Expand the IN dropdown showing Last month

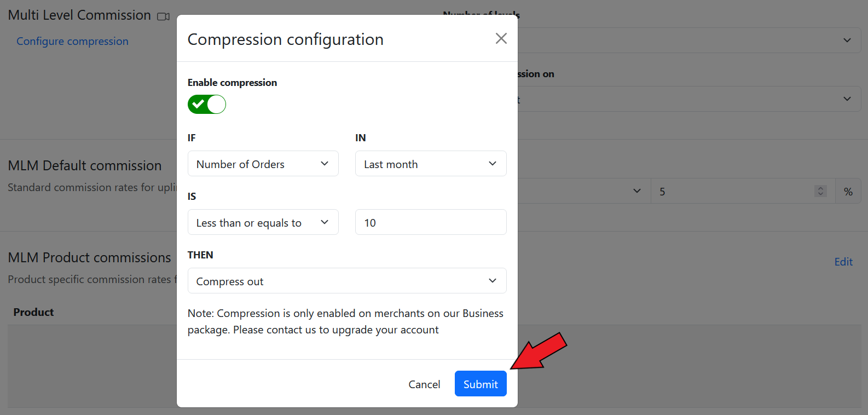coord(430,164)
